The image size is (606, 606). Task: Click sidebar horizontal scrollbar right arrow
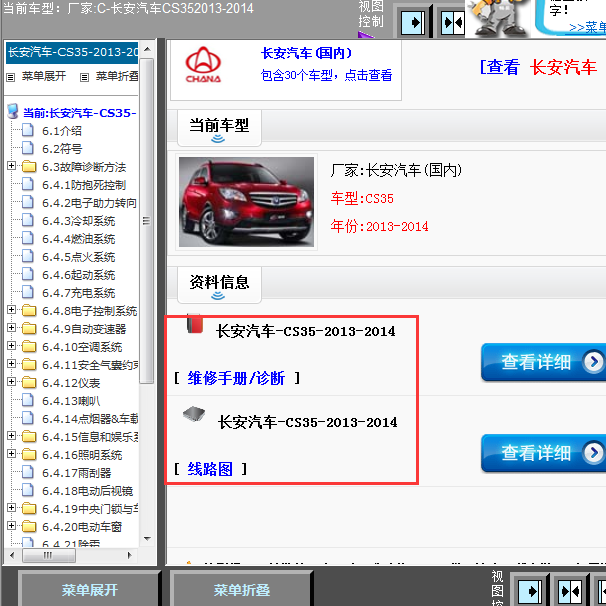coord(129,555)
